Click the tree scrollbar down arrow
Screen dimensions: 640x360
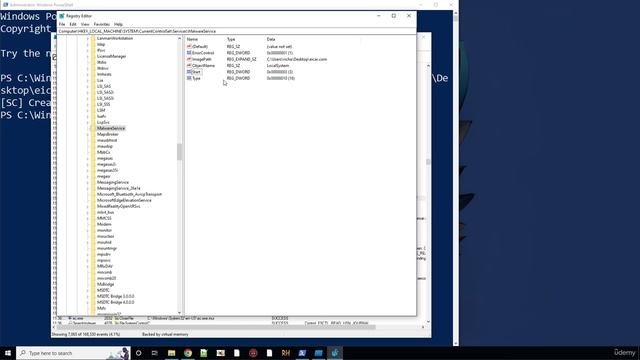179,313
